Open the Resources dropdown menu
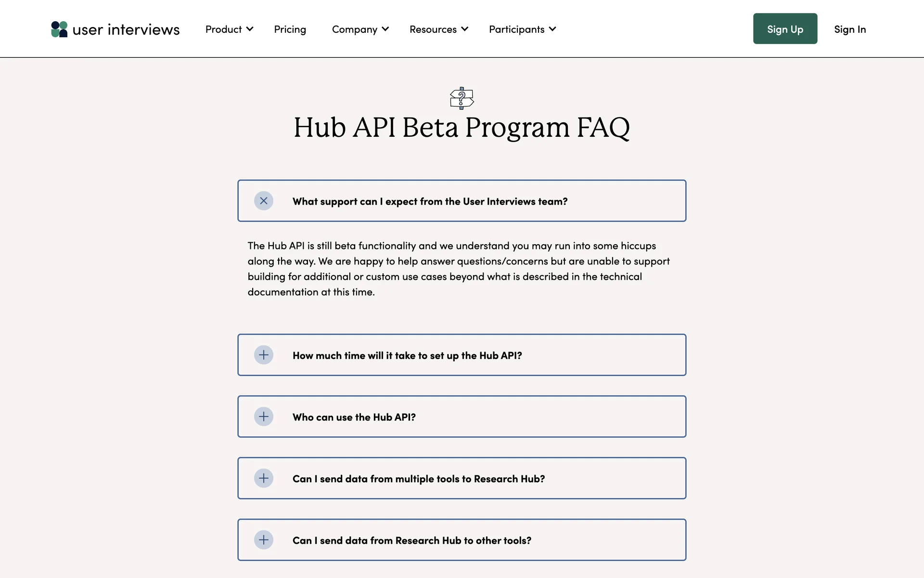Screen dimensions: 924x578 coord(438,29)
